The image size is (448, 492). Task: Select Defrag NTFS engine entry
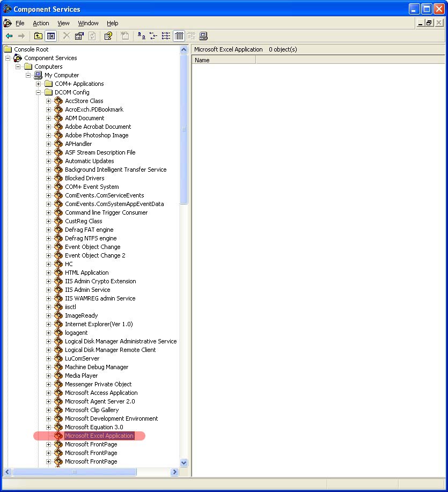click(x=91, y=238)
